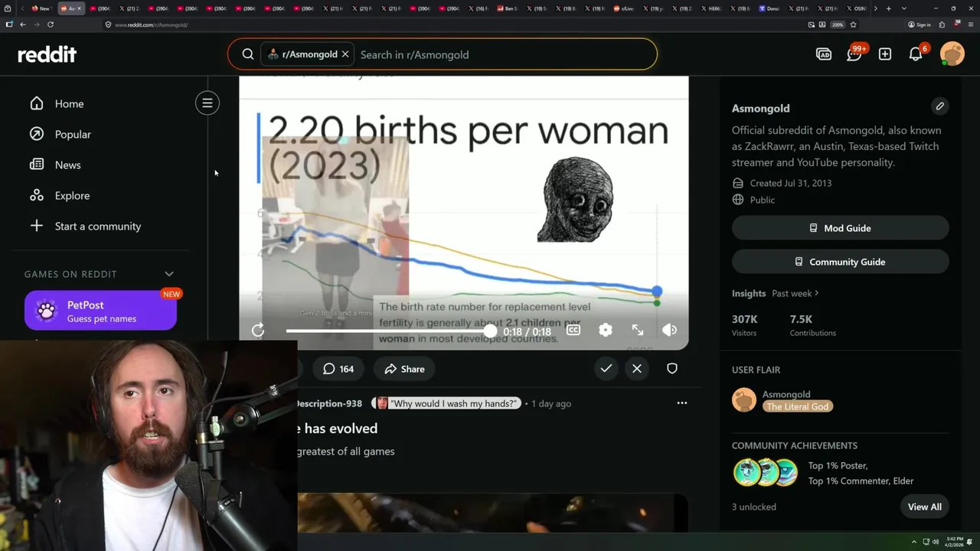
Task: Open the notifications bell
Action: (x=916, y=54)
